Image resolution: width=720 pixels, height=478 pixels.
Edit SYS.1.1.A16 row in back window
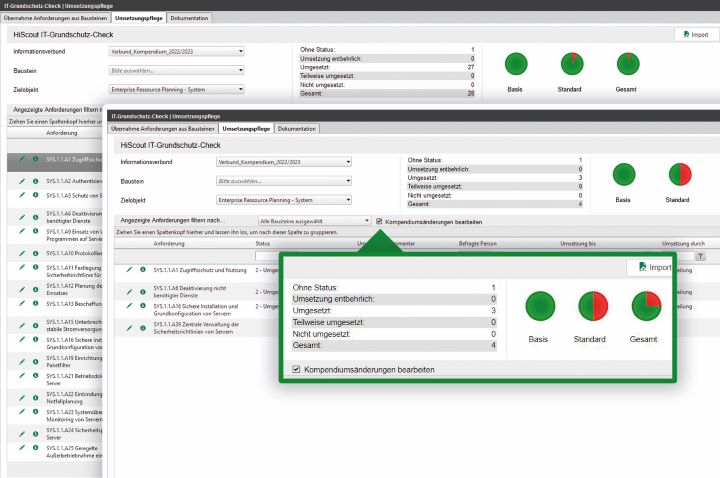click(x=22, y=339)
